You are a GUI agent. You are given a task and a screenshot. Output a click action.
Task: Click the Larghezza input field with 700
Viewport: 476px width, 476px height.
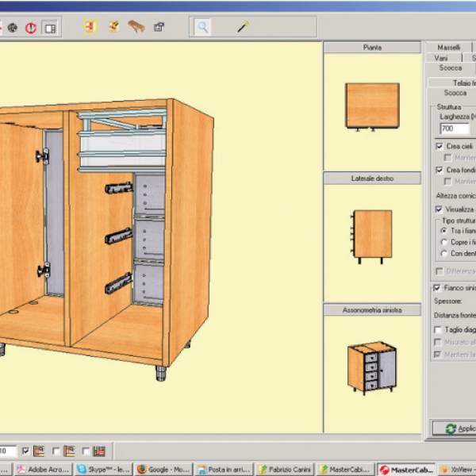click(x=454, y=128)
